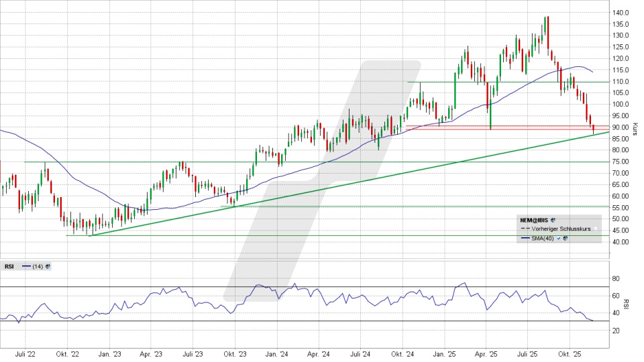Click the globe icon beside RSI (14)
The height and width of the screenshot is (362, 644).
[48, 266]
